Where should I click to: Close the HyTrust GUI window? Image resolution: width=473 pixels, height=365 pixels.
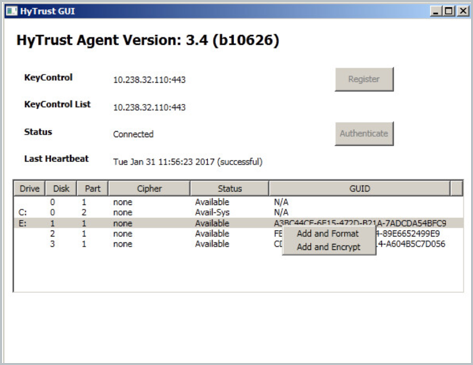pyautogui.click(x=463, y=11)
